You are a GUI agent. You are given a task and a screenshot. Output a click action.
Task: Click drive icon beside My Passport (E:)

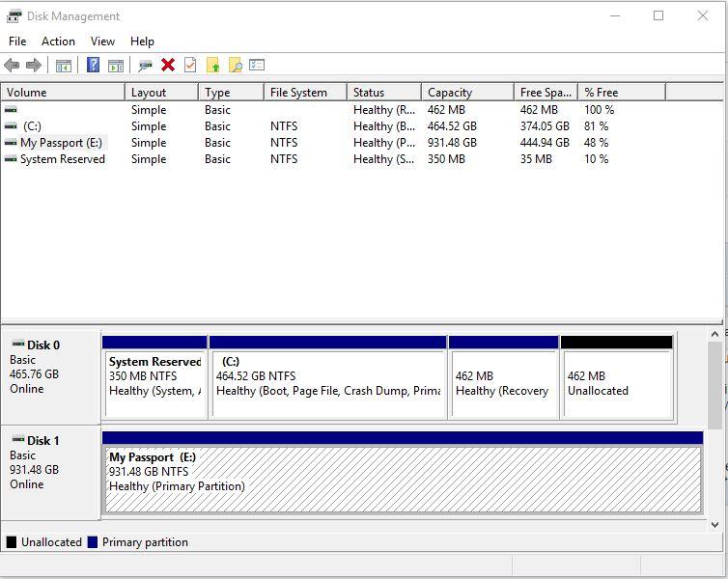click(11, 143)
